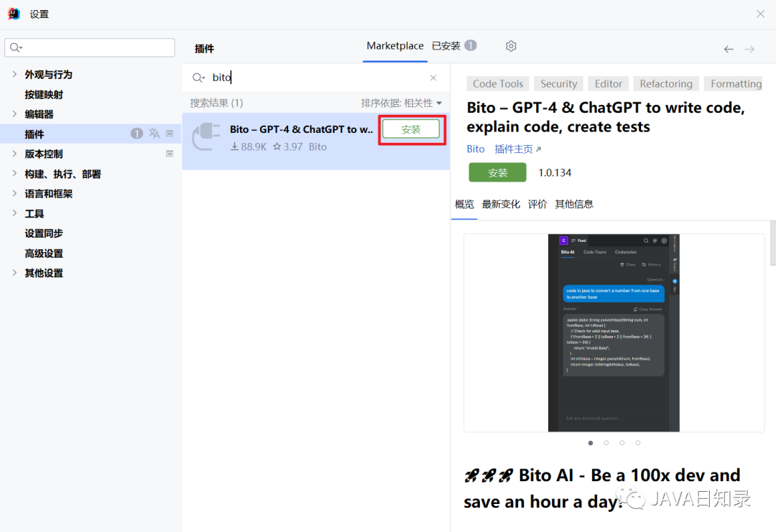Click the Bito plugin screenshot preview
Viewport: 776px width, 532px height.
click(x=614, y=332)
